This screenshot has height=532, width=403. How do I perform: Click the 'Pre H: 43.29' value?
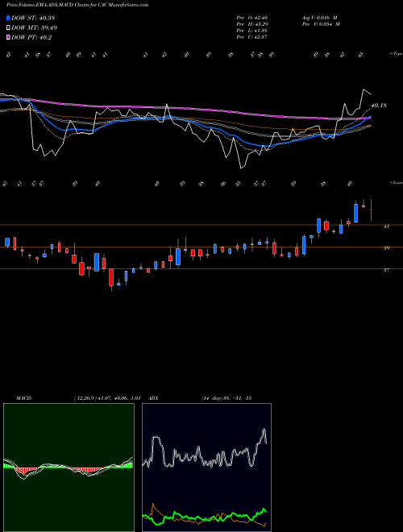(x=252, y=24)
